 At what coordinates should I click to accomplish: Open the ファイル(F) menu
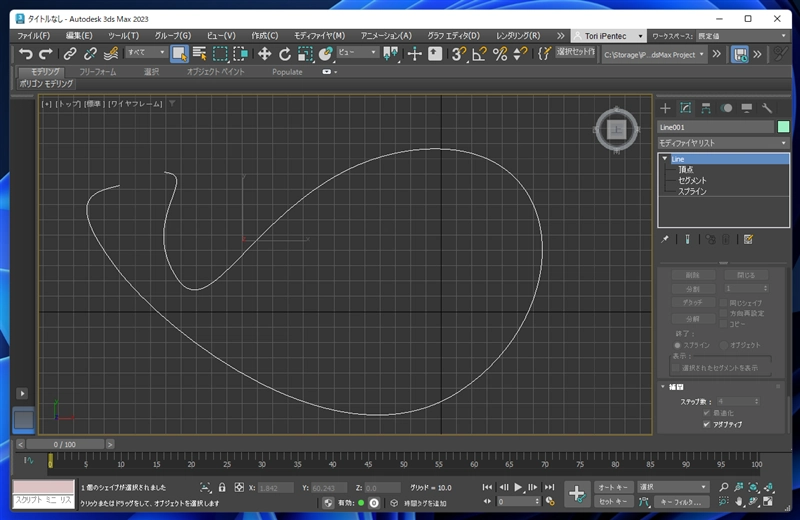(x=34, y=36)
